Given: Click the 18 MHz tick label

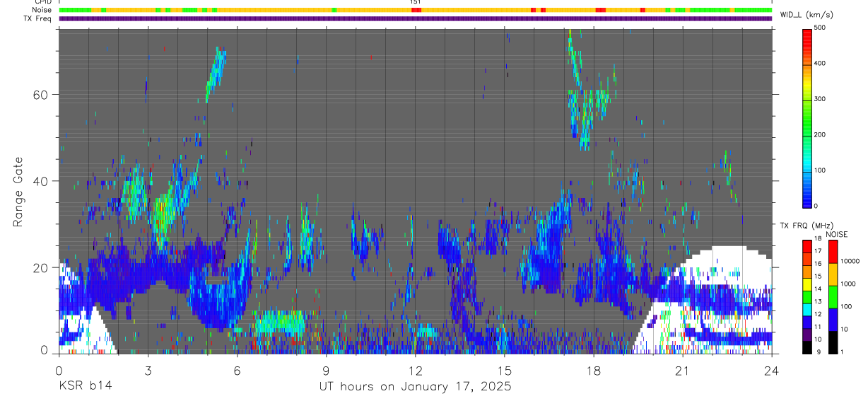Looking at the screenshot, I should click(x=817, y=239).
